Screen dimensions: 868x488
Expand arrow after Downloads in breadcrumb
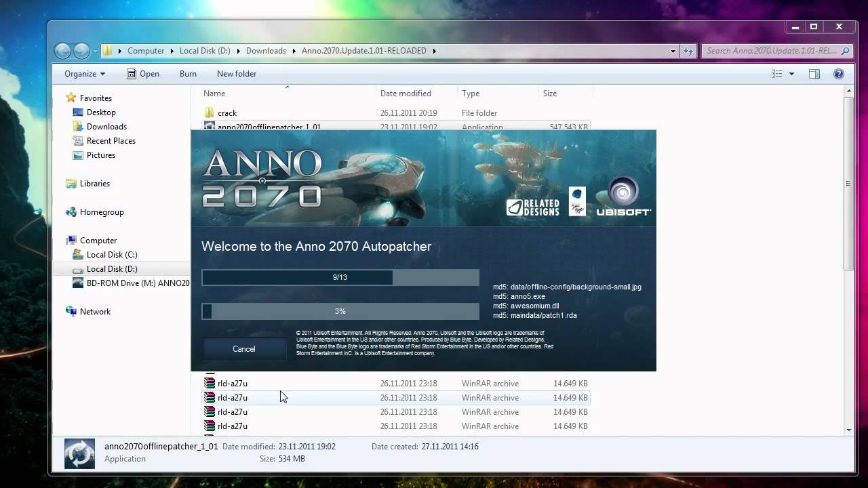pos(294,51)
